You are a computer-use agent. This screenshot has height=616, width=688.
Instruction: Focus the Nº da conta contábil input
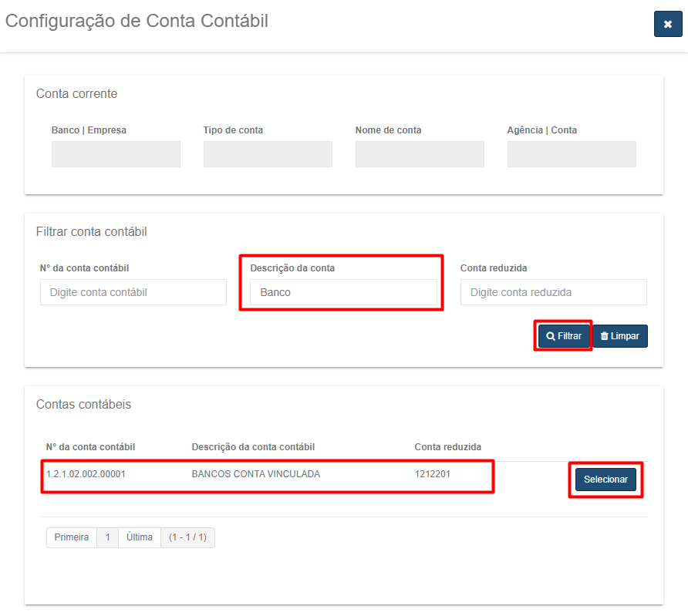133,292
